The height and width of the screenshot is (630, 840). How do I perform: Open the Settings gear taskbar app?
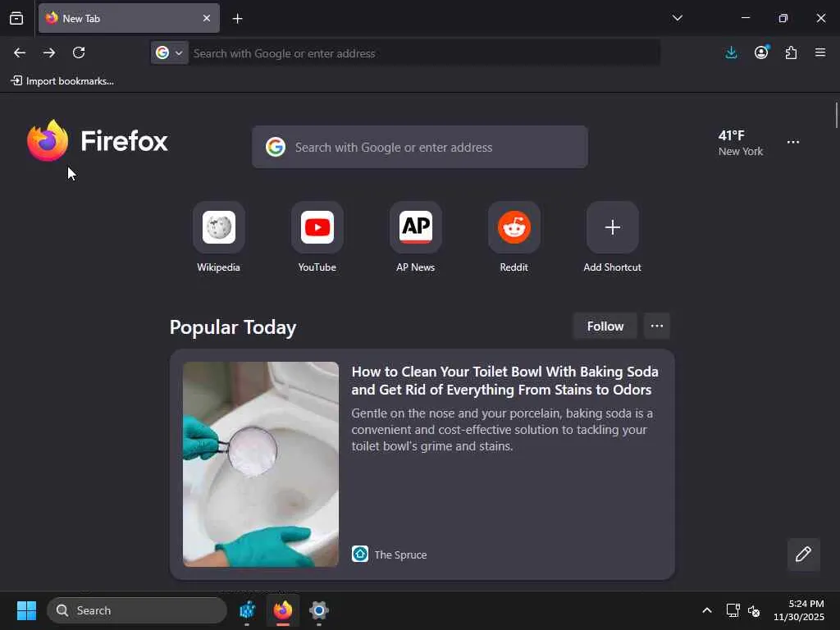319,610
